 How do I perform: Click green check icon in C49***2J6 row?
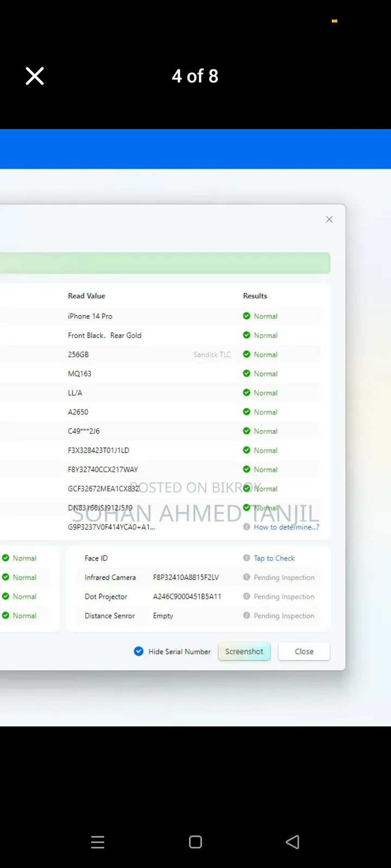(x=247, y=431)
